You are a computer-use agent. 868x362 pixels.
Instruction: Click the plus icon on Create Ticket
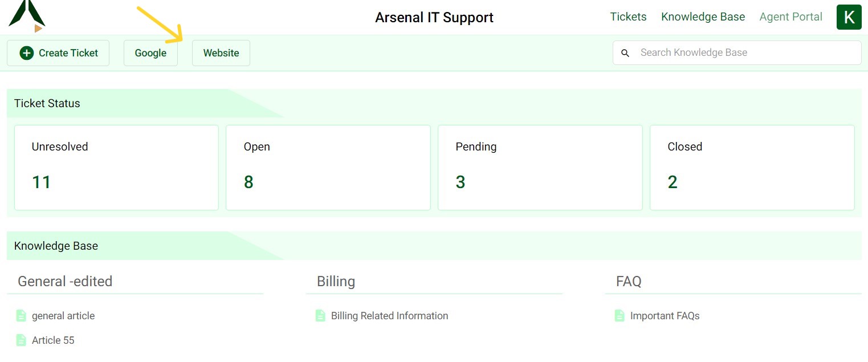(26, 52)
